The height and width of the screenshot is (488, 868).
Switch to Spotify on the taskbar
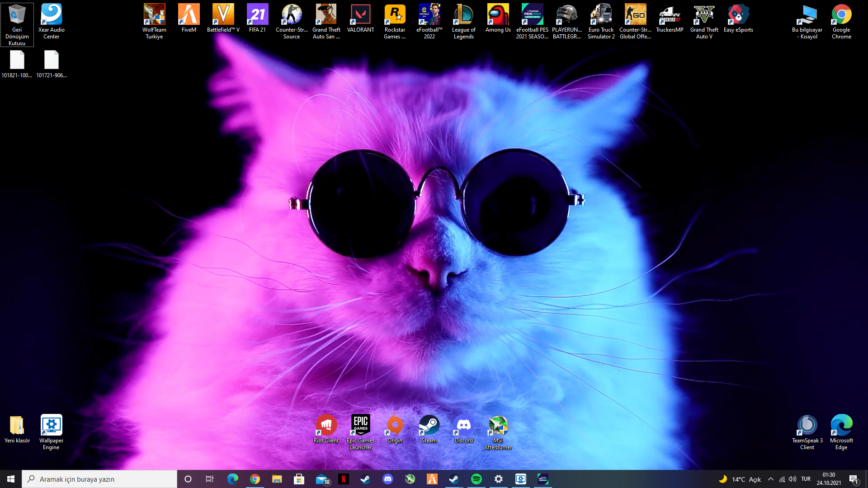[x=476, y=479]
